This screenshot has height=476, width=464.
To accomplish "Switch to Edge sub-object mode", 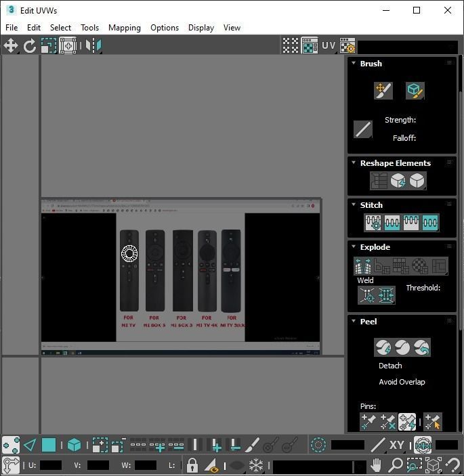I will click(30, 445).
